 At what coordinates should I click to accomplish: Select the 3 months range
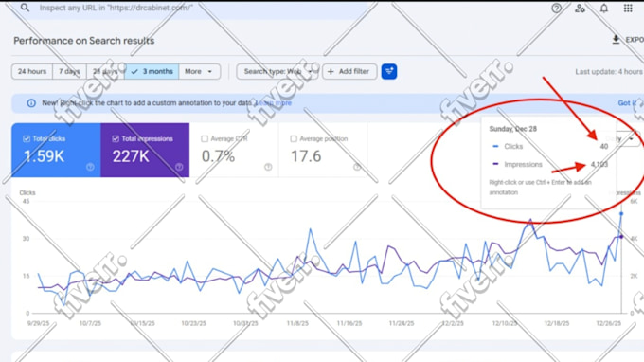152,71
